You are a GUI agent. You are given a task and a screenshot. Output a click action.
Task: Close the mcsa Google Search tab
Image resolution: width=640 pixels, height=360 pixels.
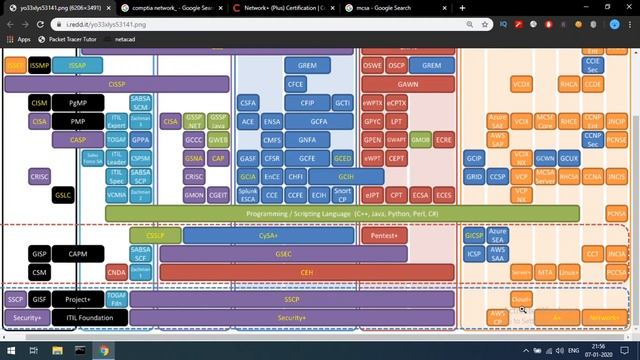[444, 8]
